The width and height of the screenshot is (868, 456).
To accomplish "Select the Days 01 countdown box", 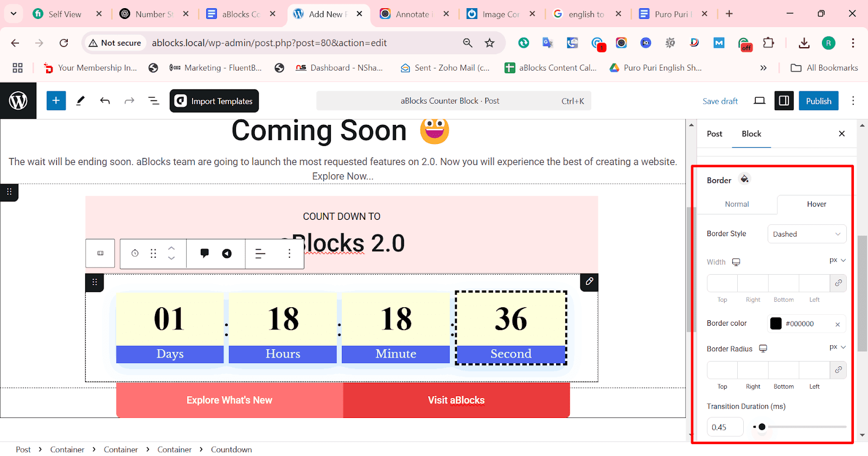I will pyautogui.click(x=170, y=328).
